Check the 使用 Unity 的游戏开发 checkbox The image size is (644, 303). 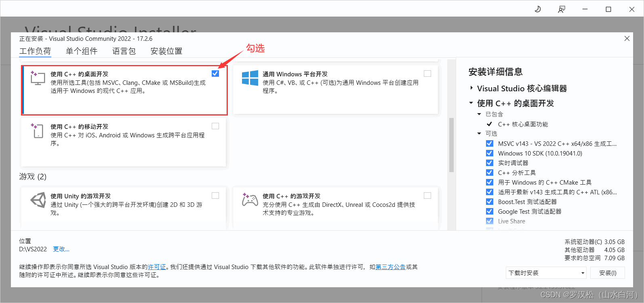[215, 196]
